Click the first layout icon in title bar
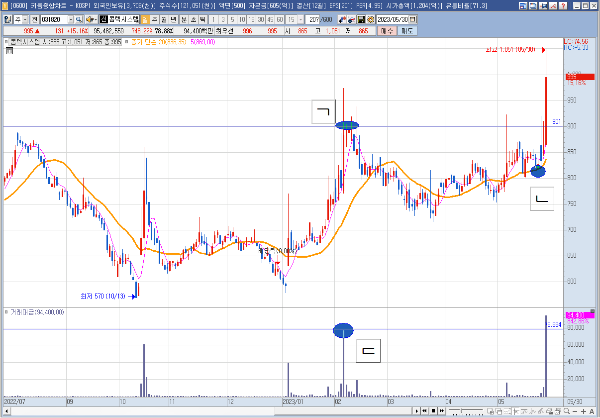The image size is (600, 418). click(523, 6)
